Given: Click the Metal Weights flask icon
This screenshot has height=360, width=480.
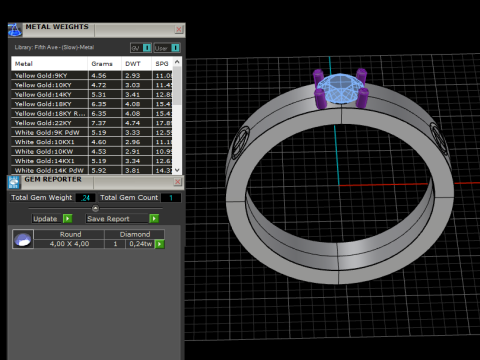Looking at the screenshot, I should click(15, 30).
